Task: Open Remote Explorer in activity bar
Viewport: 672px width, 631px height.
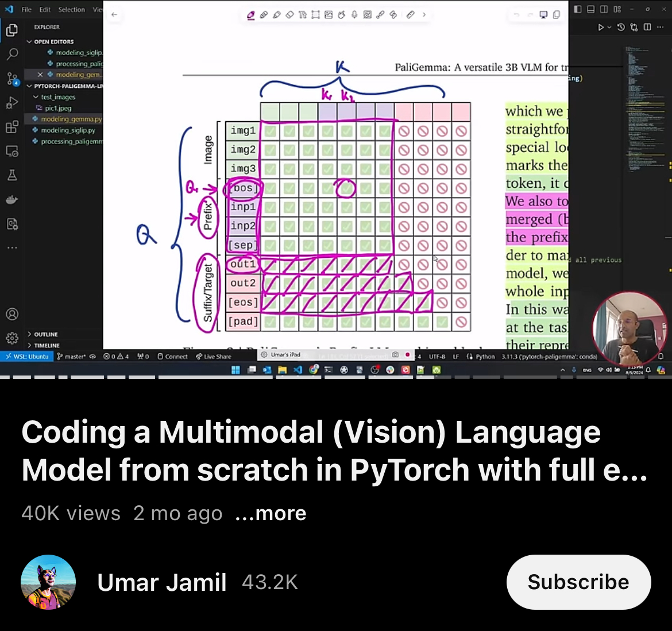Action: (x=12, y=151)
